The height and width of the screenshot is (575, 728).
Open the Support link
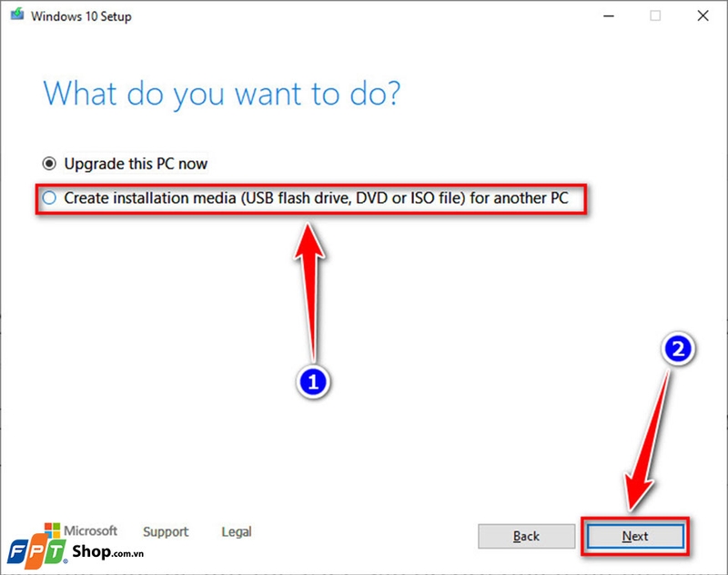click(x=166, y=531)
